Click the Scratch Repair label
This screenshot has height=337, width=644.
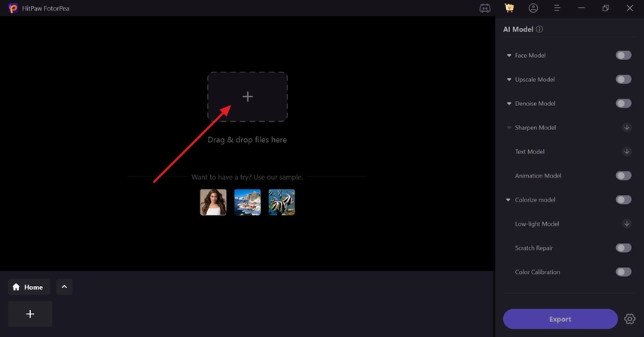(534, 248)
